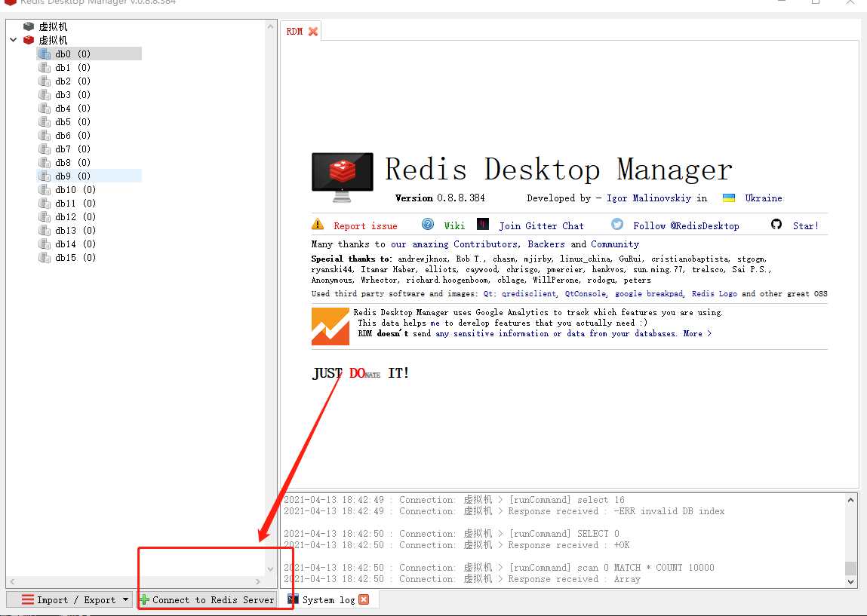Click the Wiki help icon
This screenshot has width=867, height=616.
coord(428,224)
